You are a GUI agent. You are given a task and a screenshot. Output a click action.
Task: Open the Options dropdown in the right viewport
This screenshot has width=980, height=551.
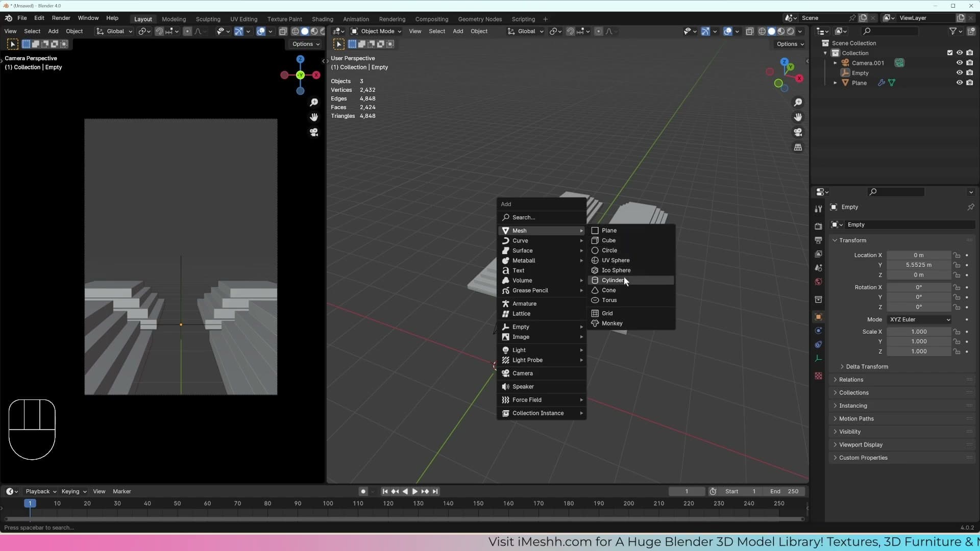790,44
